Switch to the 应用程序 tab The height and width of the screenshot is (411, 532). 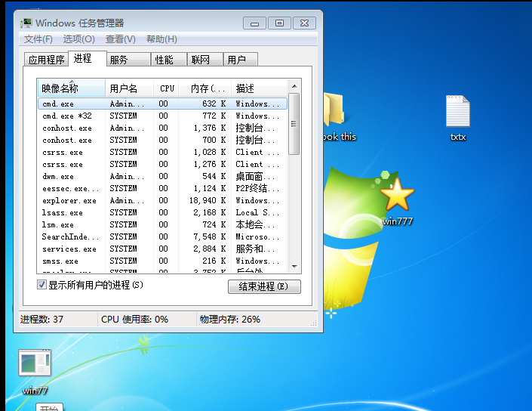pos(46,60)
